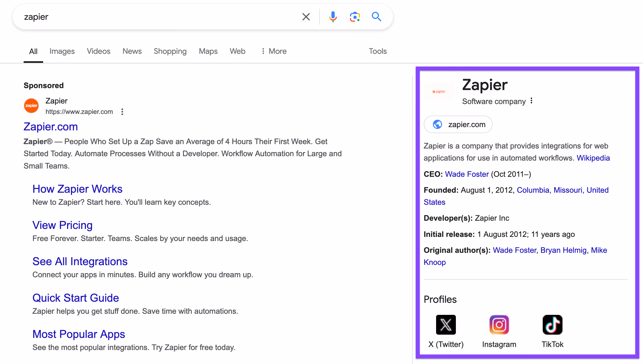Click the TikTok label text
The image size is (643, 364).
(552, 345)
